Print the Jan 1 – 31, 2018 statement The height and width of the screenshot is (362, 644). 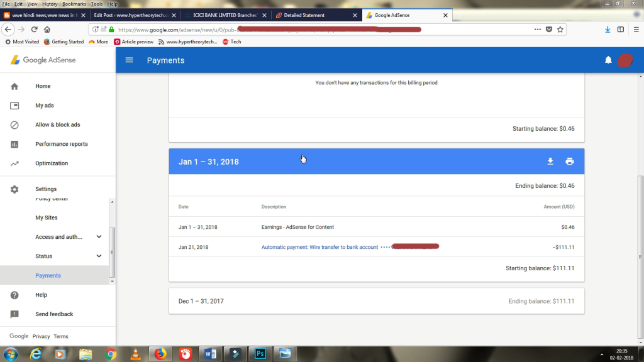(x=570, y=162)
